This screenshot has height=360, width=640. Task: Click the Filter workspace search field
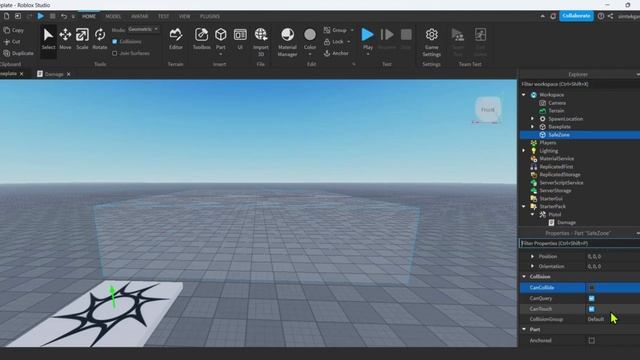[x=580, y=84]
